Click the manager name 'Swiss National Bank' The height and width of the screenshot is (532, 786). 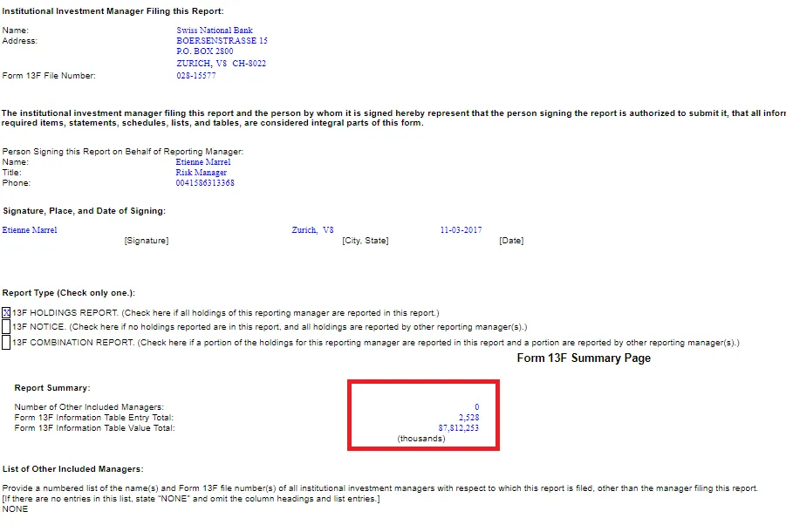tap(215, 30)
